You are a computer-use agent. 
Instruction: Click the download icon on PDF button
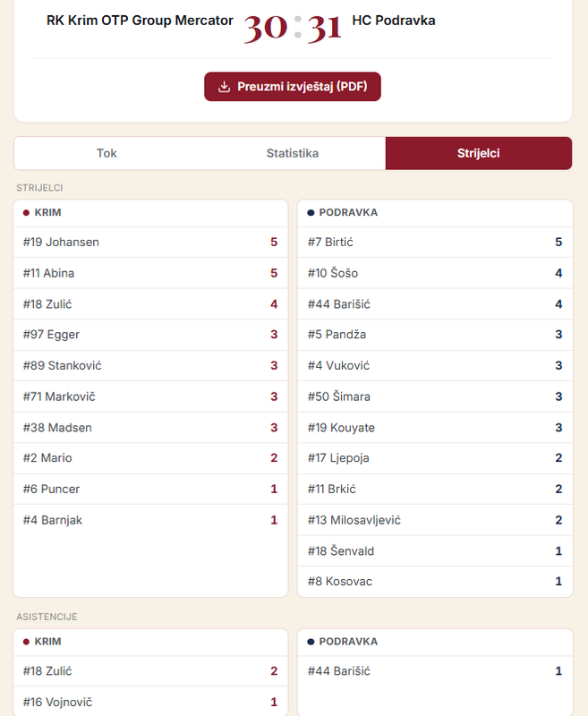point(224,87)
